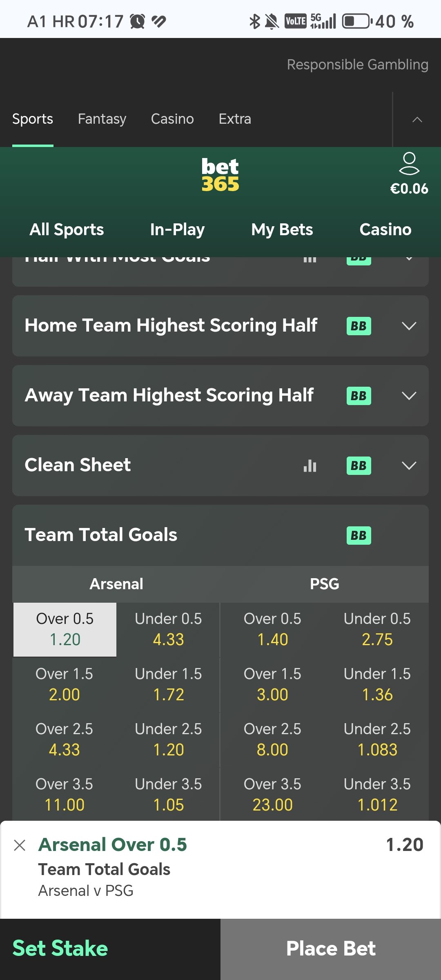The image size is (441, 980).
Task: Deselect Arsenal Over 0.5 odds cell
Action: tap(65, 629)
